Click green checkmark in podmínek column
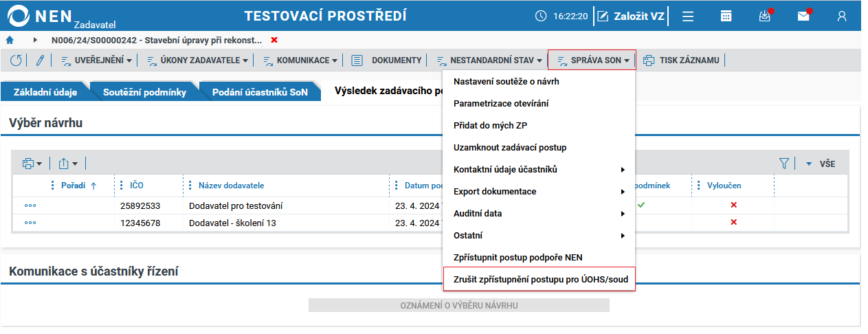This screenshot has width=868, height=334. 641,205
